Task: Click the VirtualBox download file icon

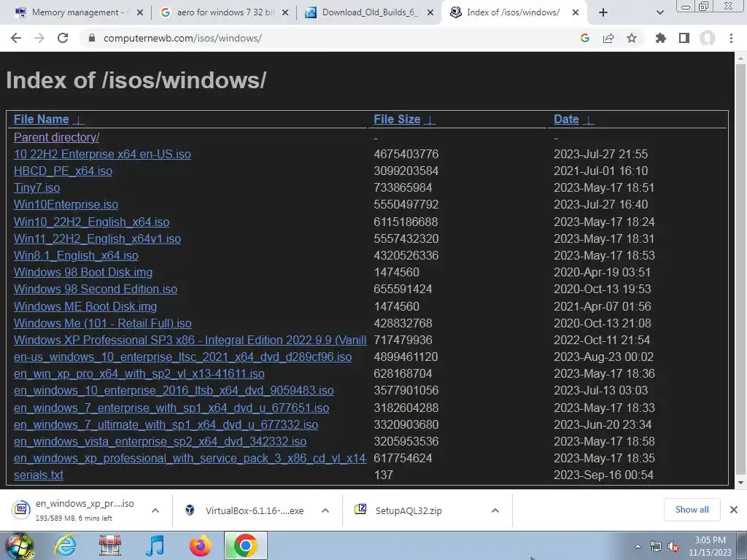Action: (190, 510)
